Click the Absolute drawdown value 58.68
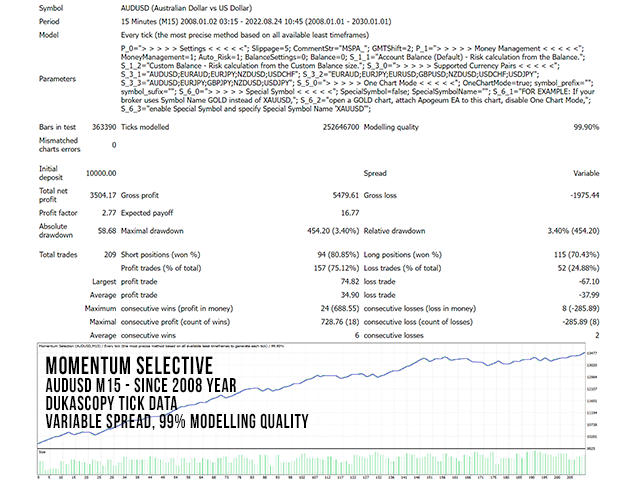Image resolution: width=640 pixels, height=480 pixels. click(x=107, y=231)
